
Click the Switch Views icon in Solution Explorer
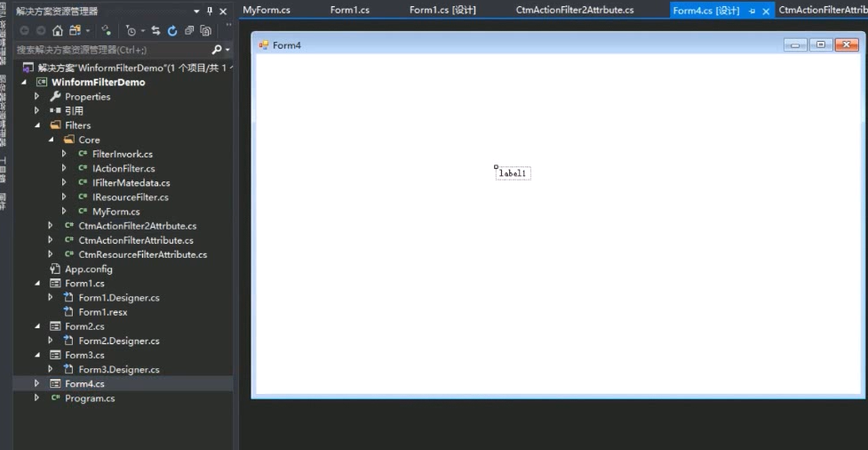pyautogui.click(x=75, y=31)
